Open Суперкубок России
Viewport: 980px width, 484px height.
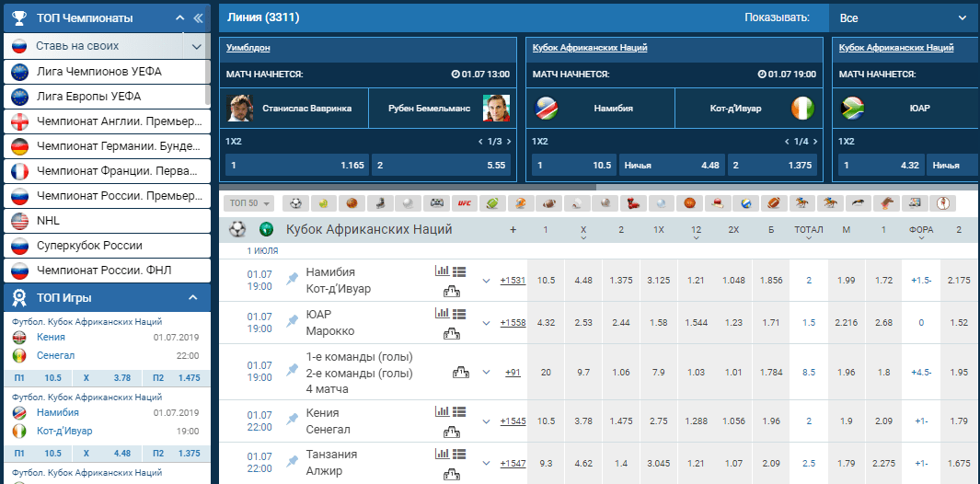click(107, 245)
